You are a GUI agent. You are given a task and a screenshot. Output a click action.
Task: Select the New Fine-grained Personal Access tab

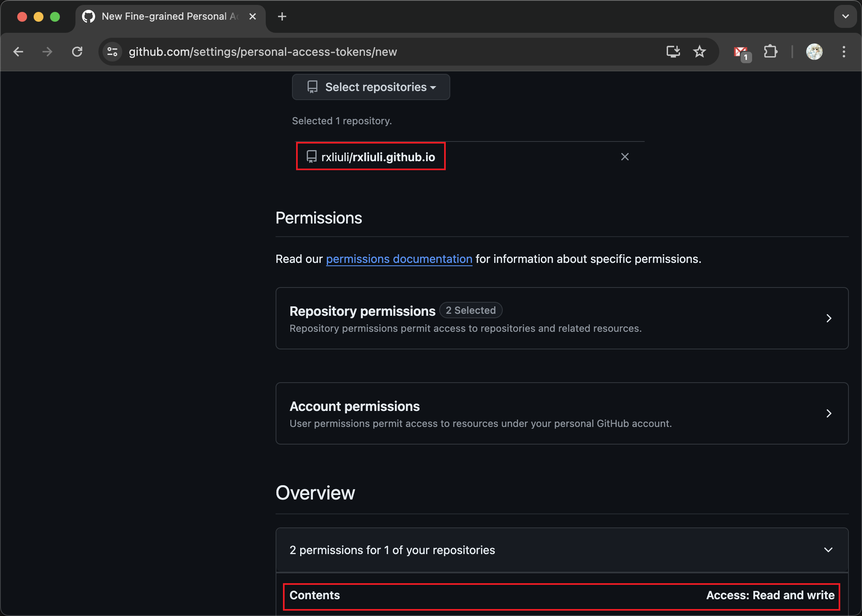[164, 16]
